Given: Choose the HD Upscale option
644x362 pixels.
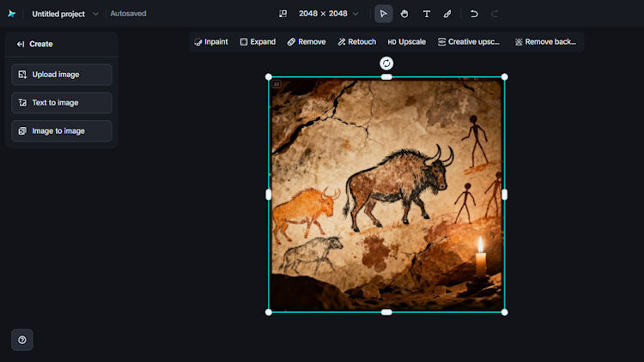Looking at the screenshot, I should 407,42.
